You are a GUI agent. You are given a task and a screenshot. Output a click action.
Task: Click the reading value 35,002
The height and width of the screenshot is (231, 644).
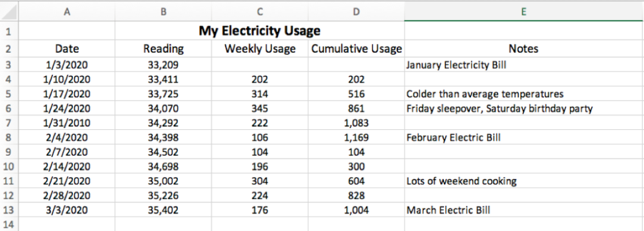(x=164, y=181)
